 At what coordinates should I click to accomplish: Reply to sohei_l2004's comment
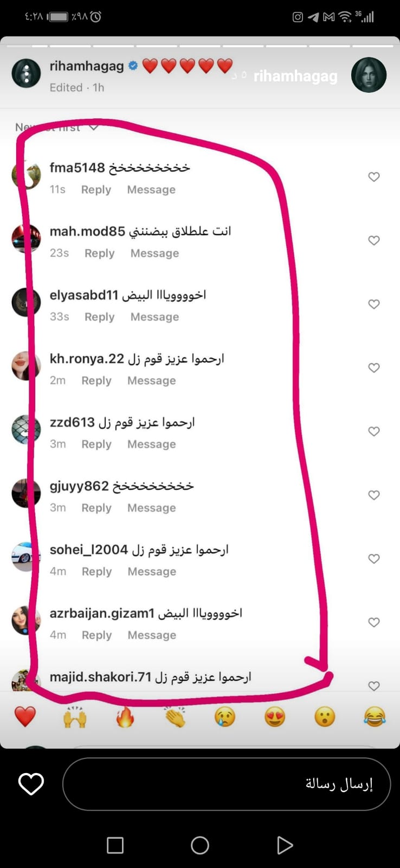tap(97, 572)
